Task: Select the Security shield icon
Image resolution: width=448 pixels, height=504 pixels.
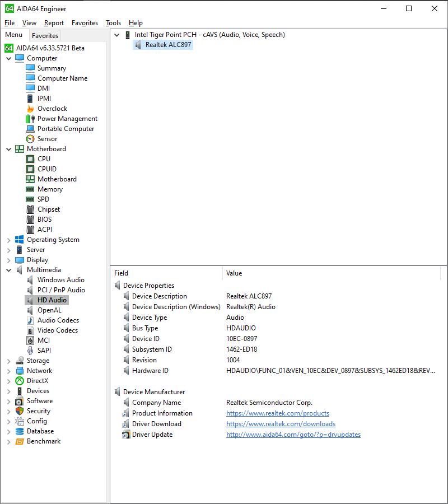Action: click(20, 411)
